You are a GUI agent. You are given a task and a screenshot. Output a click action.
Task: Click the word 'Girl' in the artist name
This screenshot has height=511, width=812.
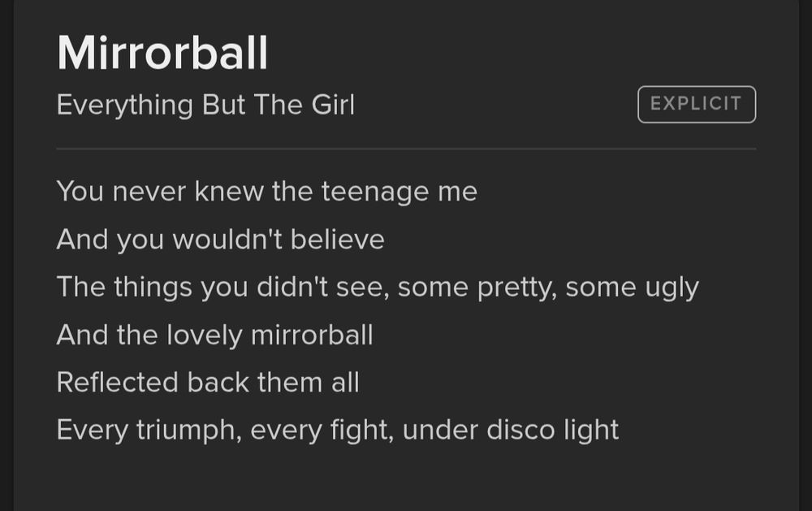click(333, 105)
